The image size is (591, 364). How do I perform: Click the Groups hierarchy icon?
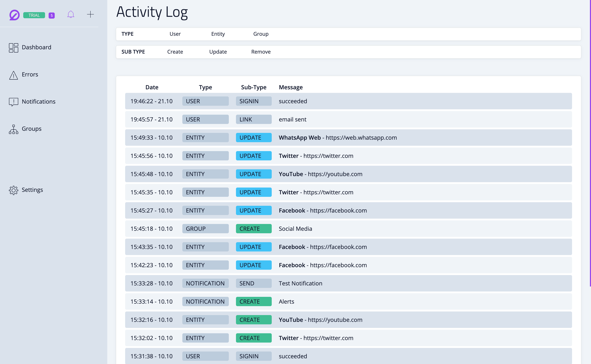13,129
